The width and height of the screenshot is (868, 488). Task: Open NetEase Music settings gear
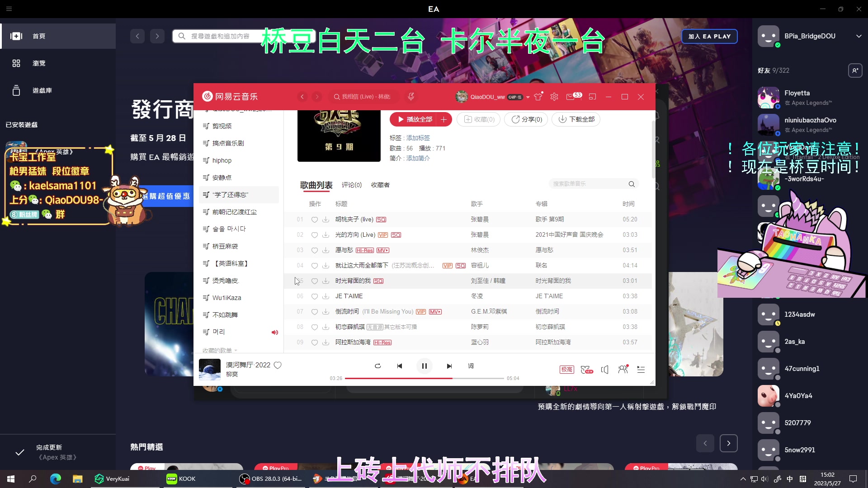coord(554,97)
